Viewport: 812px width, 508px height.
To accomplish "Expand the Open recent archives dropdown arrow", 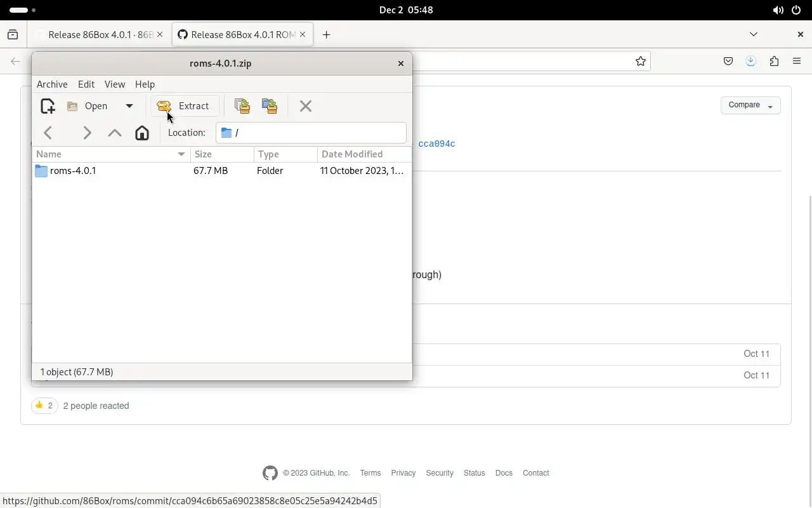I will pyautogui.click(x=129, y=106).
